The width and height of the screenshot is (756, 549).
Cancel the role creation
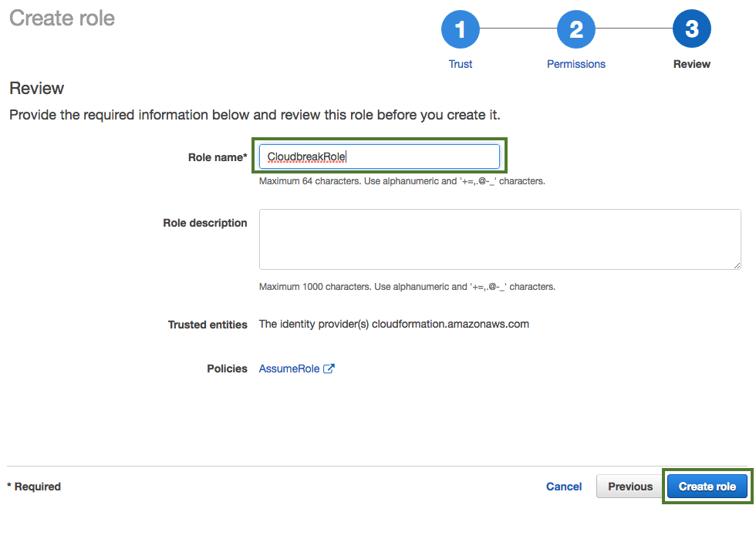(x=564, y=487)
